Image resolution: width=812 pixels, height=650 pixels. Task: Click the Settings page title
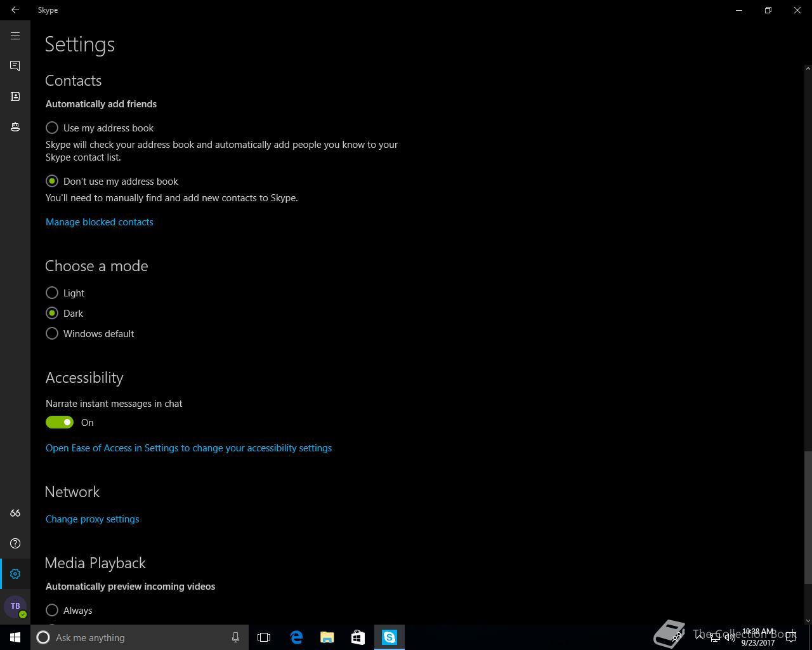pos(80,44)
